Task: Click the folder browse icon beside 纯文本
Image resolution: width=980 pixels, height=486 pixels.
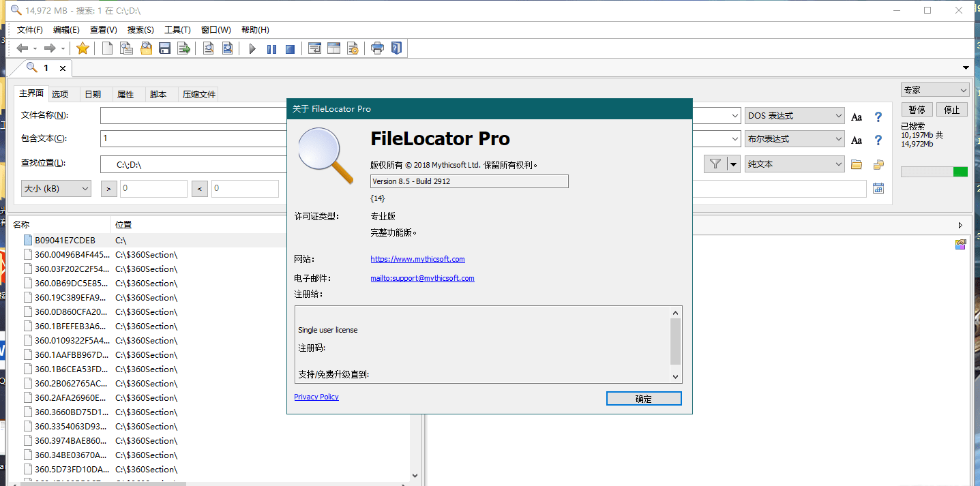Action: [857, 164]
